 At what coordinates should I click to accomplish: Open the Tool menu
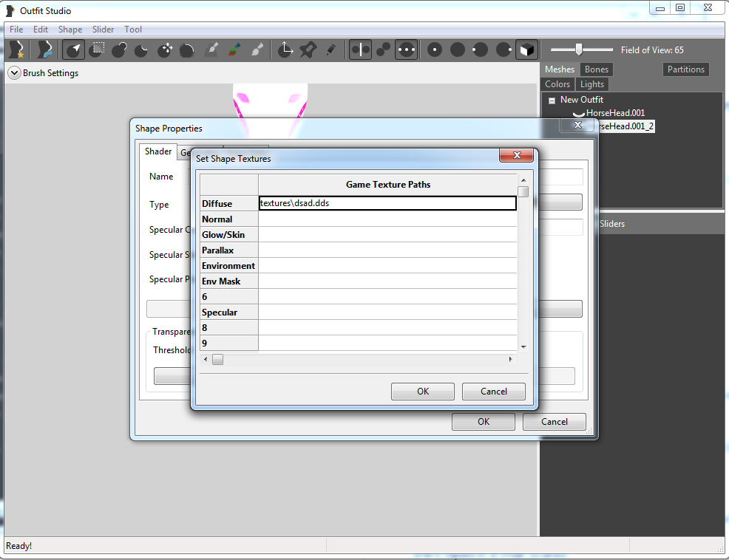(x=133, y=30)
